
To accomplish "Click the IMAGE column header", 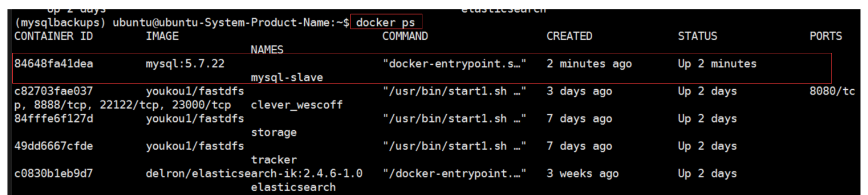I will tap(162, 36).
